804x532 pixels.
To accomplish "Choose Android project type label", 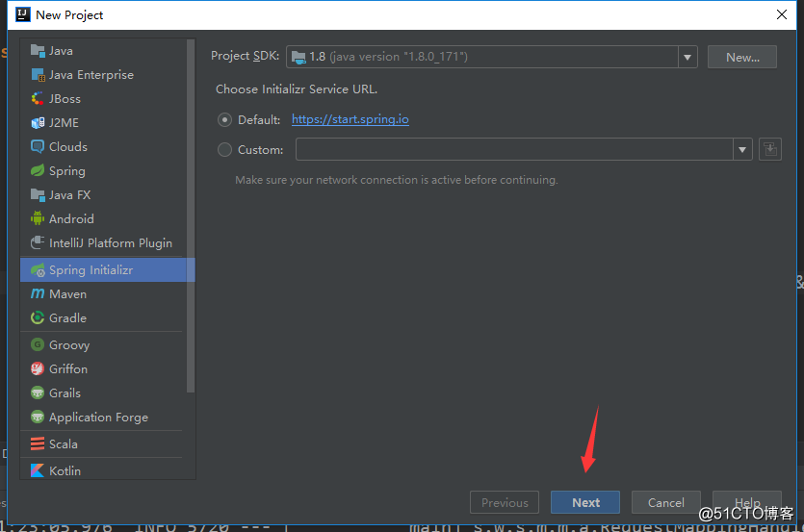I will click(x=71, y=218).
